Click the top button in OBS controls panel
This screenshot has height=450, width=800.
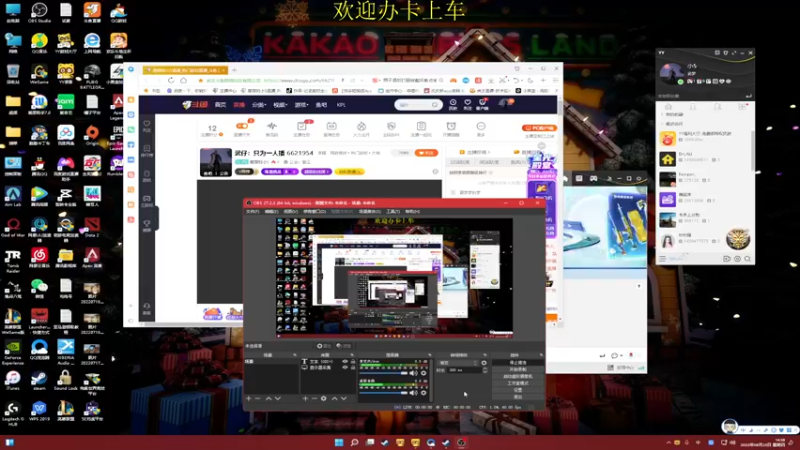pos(518,363)
